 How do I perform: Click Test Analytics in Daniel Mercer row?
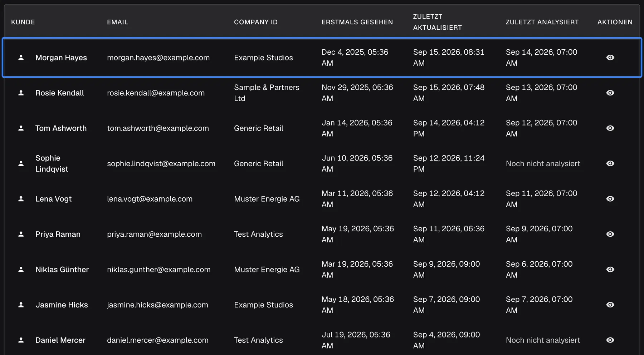[x=258, y=340]
